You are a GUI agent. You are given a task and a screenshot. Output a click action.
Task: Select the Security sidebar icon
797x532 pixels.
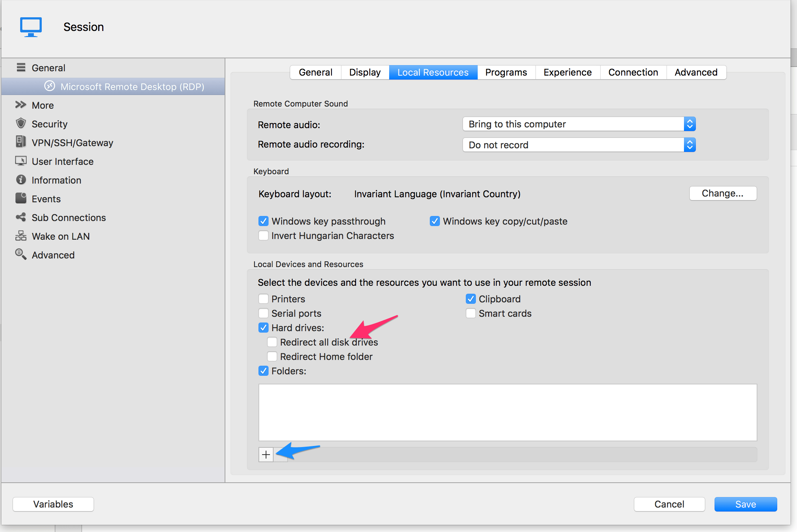click(21, 123)
